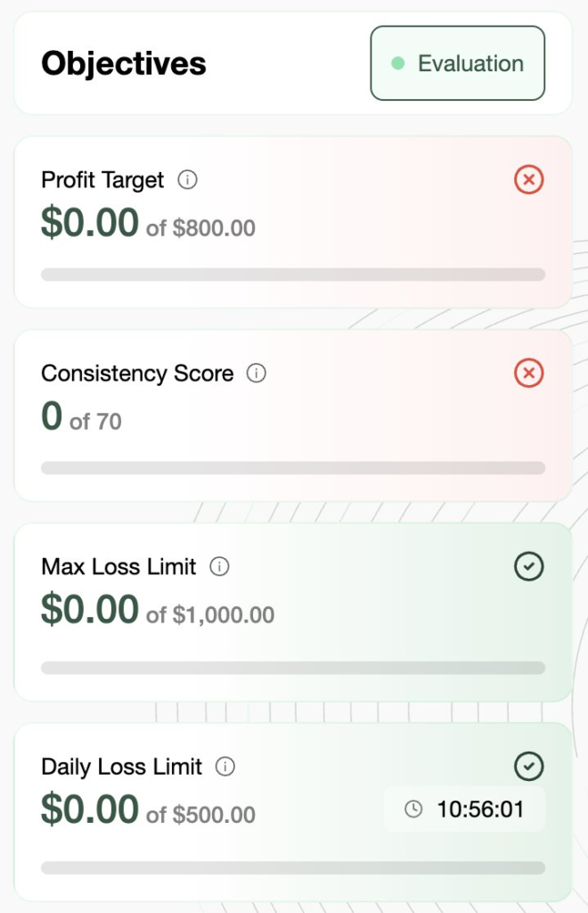Screen dimensions: 588x913
Task: Select the Profit Target $0.00 amount
Action: pos(90,223)
